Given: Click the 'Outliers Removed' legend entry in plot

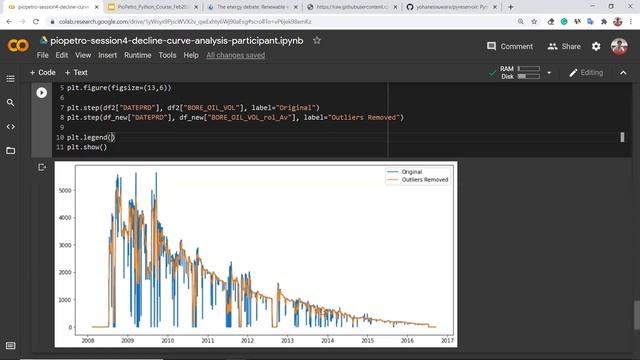Looking at the screenshot, I should tap(418, 180).
